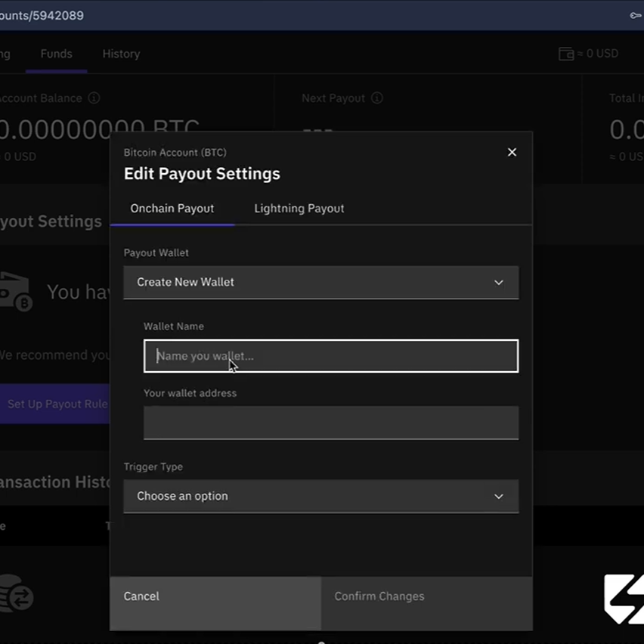
Task: Click the Account Balance info icon
Action: (93, 98)
